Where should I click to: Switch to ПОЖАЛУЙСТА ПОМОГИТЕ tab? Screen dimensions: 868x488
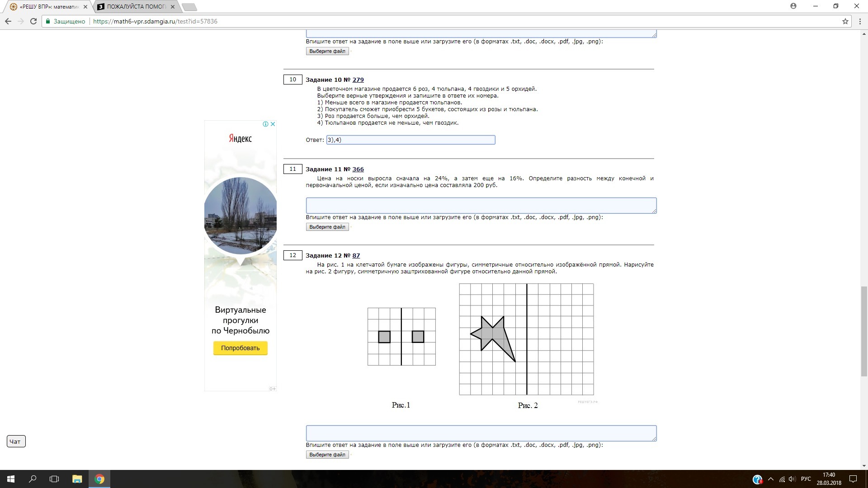point(136,7)
